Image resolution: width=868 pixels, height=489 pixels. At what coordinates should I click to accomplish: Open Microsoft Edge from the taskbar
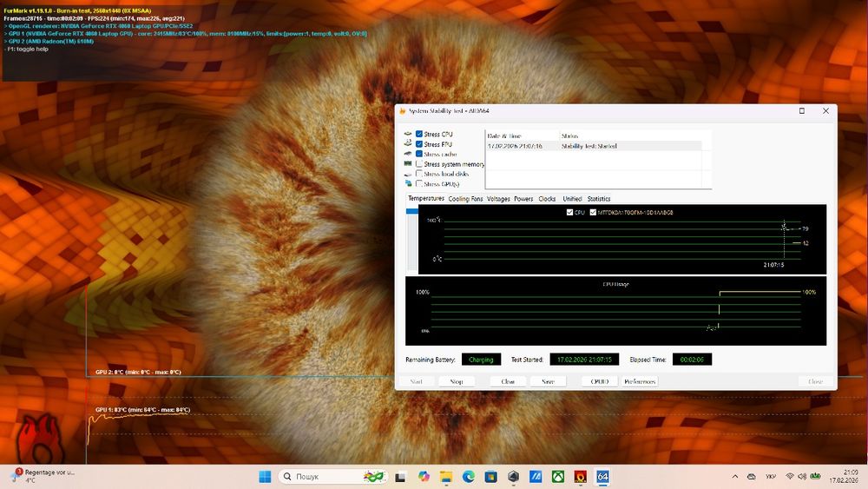pos(469,477)
